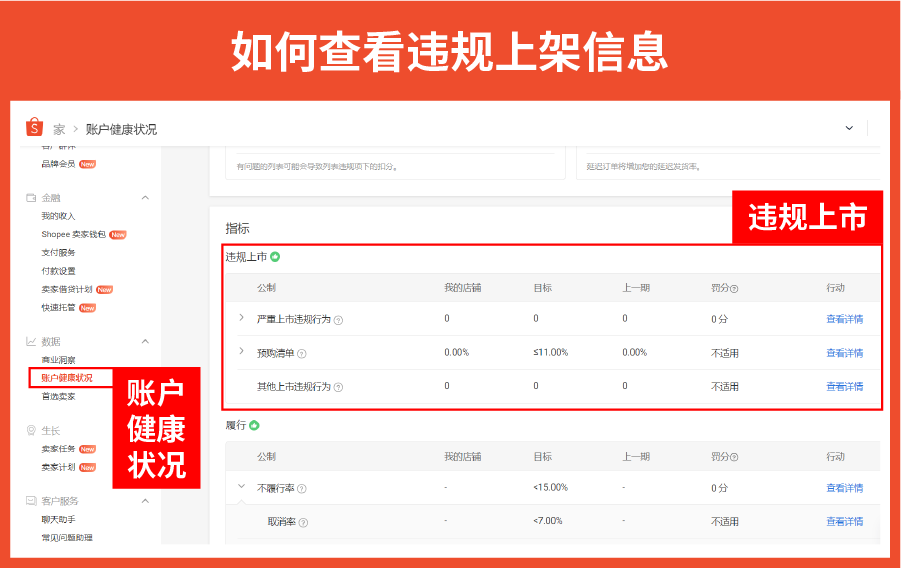Open 首选卖家 menu item
Screen dimensions: 901x568
pyautogui.click(x=58, y=397)
